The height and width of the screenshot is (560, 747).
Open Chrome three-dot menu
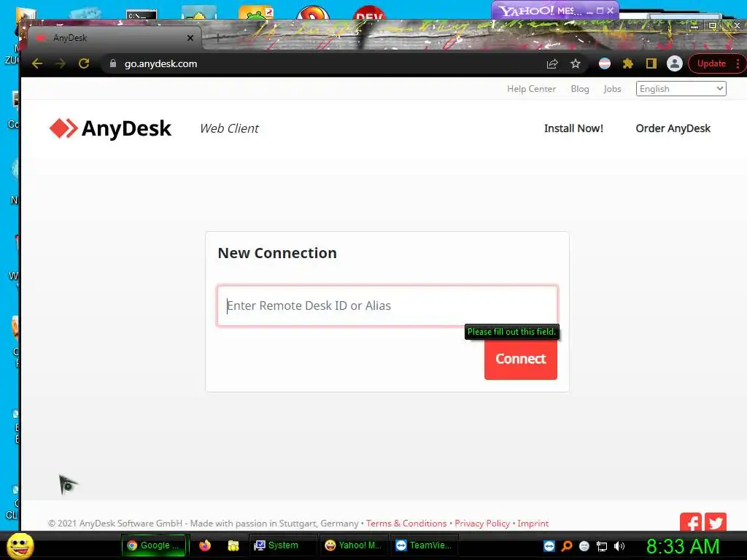point(738,63)
